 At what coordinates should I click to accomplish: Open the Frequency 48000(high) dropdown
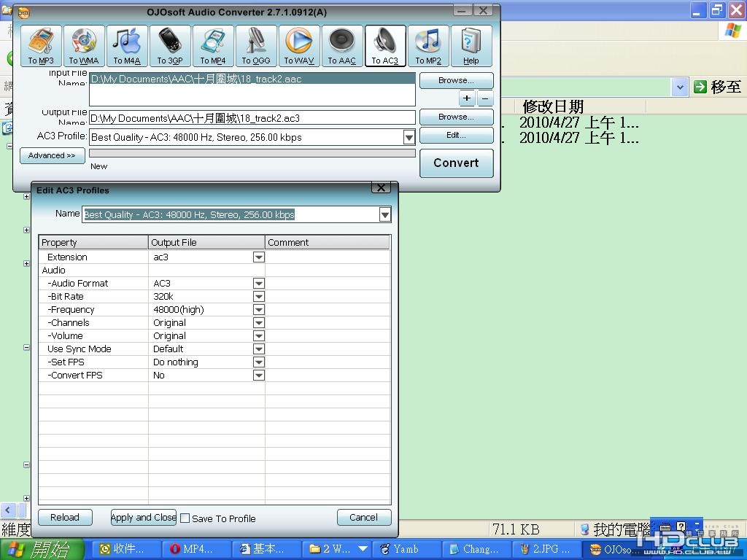click(x=259, y=310)
